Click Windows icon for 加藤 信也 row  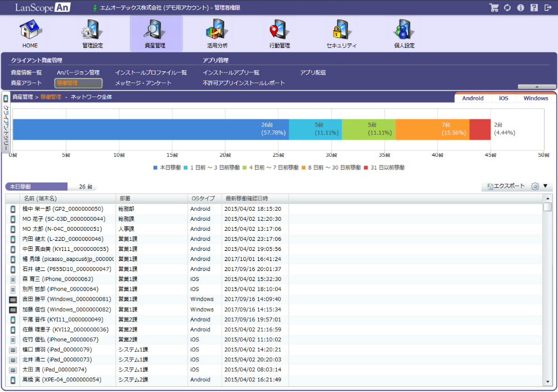point(13,310)
